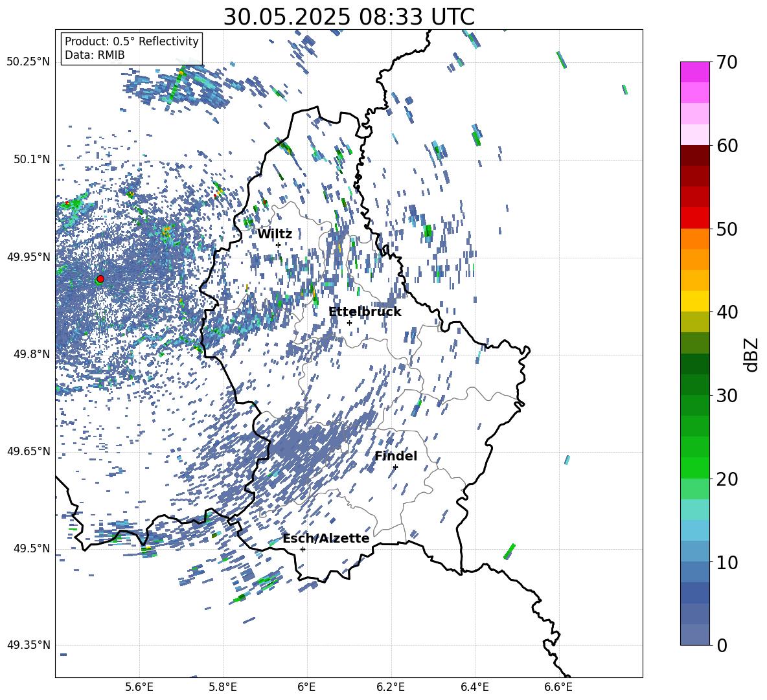Click the 49.95°N latitude label
The height and width of the screenshot is (700, 767).
point(29,256)
